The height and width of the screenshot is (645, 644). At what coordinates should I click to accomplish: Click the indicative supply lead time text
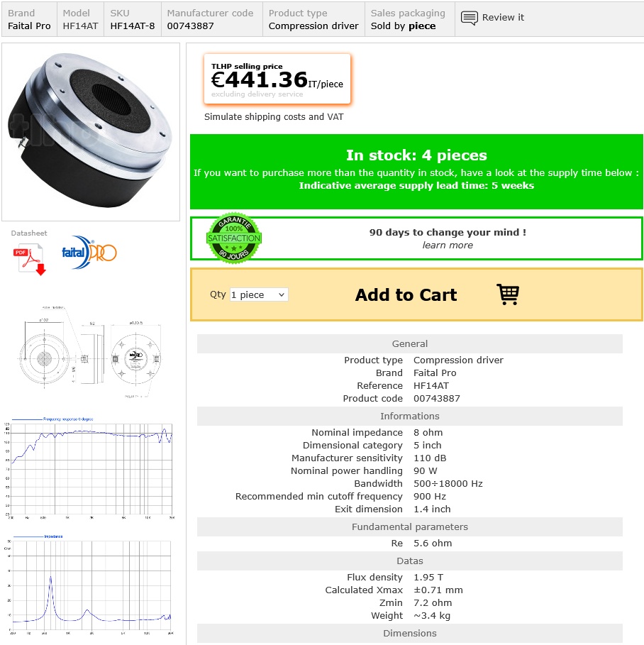click(416, 185)
